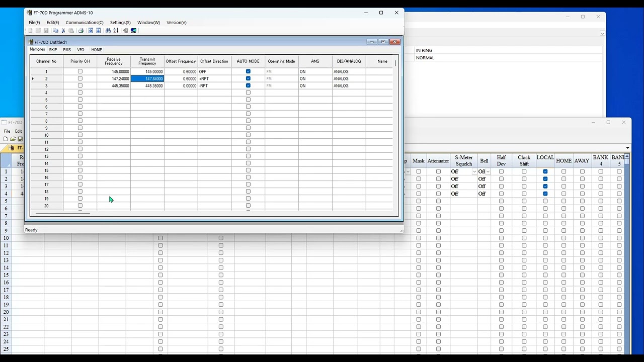644x362 pixels.
Task: Open the Edit(E) menu
Action: coord(53,23)
